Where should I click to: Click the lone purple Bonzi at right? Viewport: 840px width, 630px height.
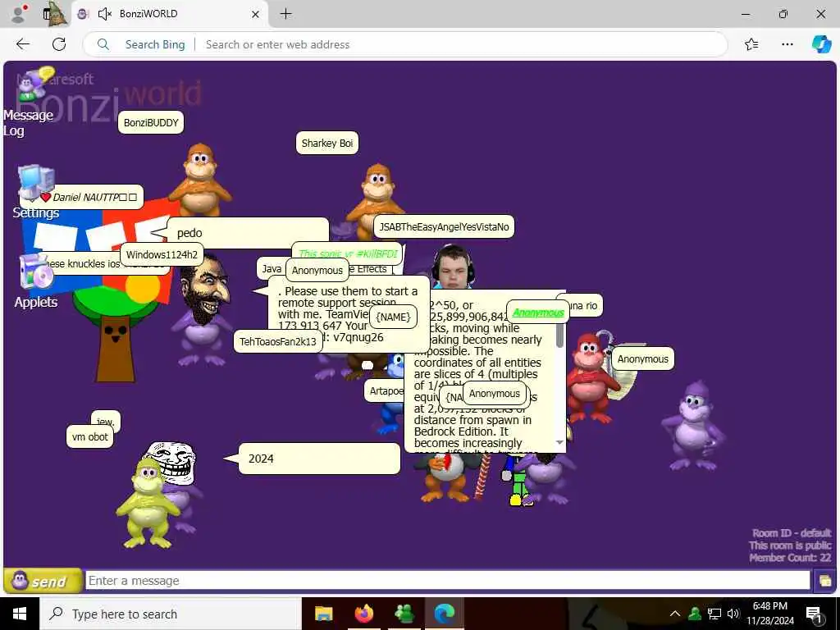click(x=694, y=426)
